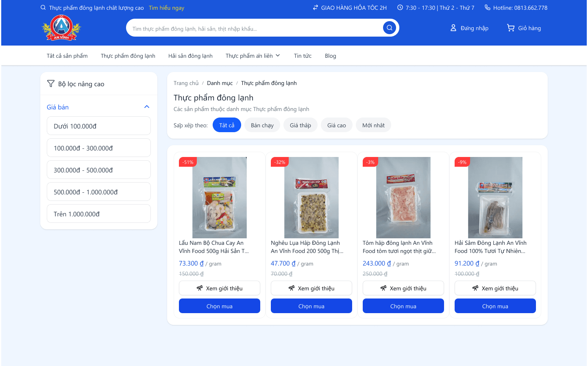The width and height of the screenshot is (588, 366).
Task: Click Chọn mua for Lẩu Nam Bộ
Action: pyautogui.click(x=220, y=306)
